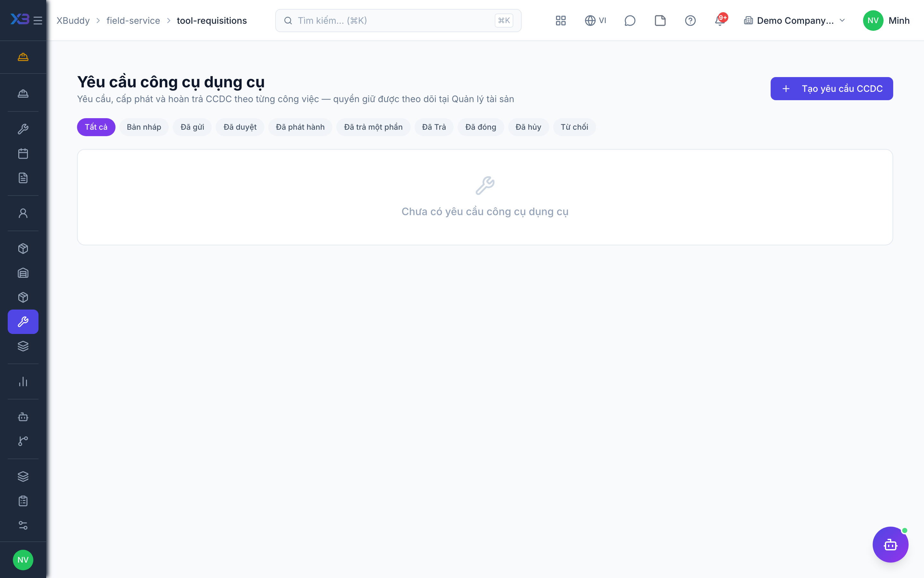Select the Bản nháp filter tab
Image resolution: width=924 pixels, height=578 pixels.
tap(144, 127)
